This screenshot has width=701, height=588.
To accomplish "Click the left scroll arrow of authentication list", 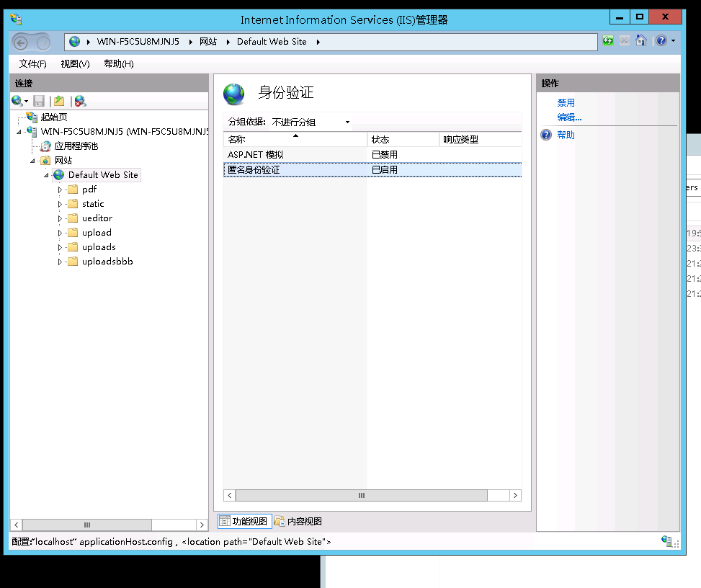I will pos(230,496).
